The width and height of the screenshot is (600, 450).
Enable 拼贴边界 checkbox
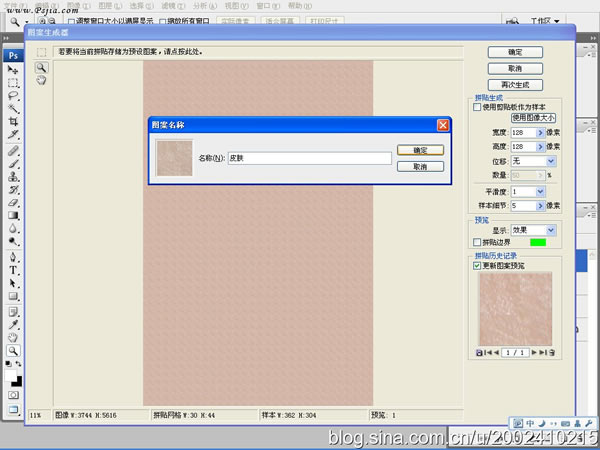(477, 242)
